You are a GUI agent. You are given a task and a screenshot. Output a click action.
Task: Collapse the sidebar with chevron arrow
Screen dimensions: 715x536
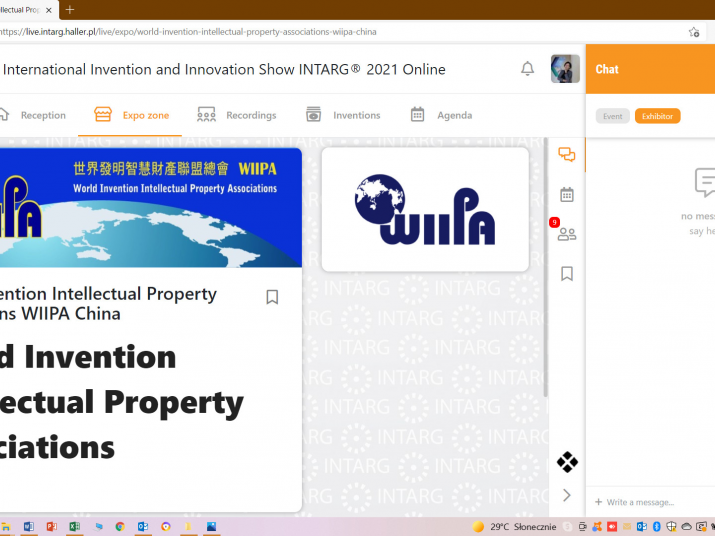567,495
